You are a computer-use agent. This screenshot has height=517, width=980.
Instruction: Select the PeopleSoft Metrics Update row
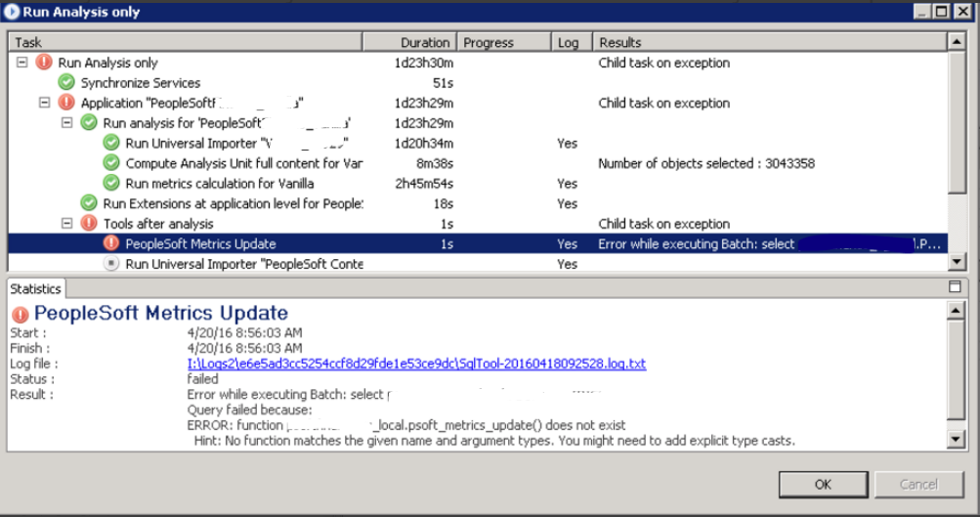coord(478,243)
